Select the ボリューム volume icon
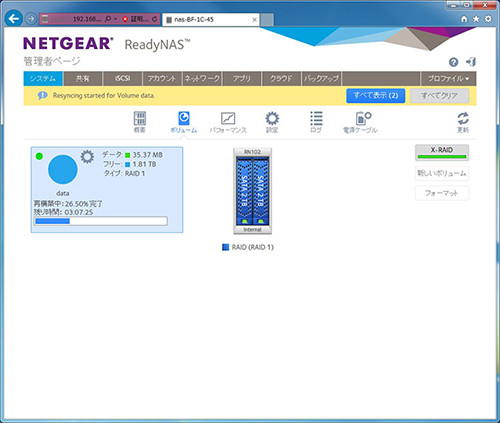The height and width of the screenshot is (423, 500). [184, 122]
